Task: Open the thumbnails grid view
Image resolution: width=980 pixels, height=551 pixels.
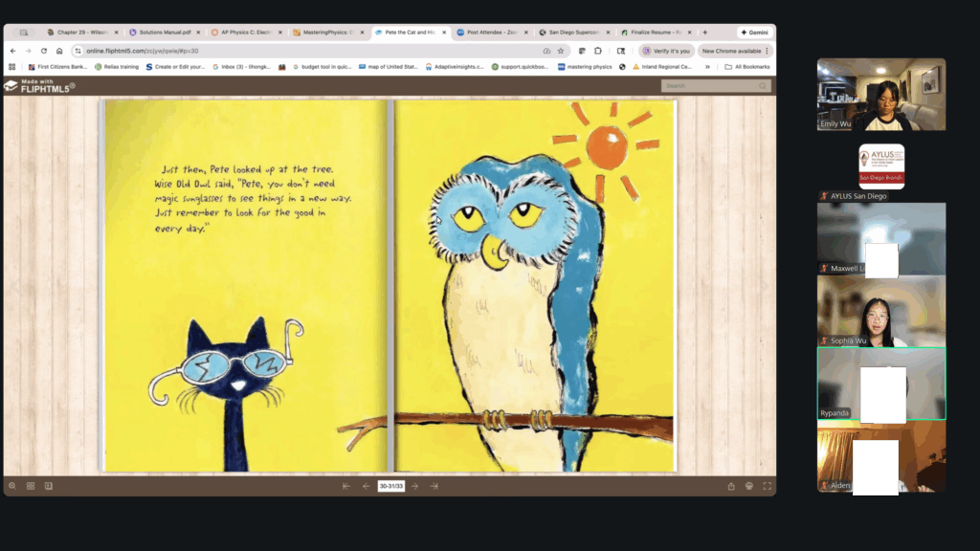Action: (x=31, y=486)
